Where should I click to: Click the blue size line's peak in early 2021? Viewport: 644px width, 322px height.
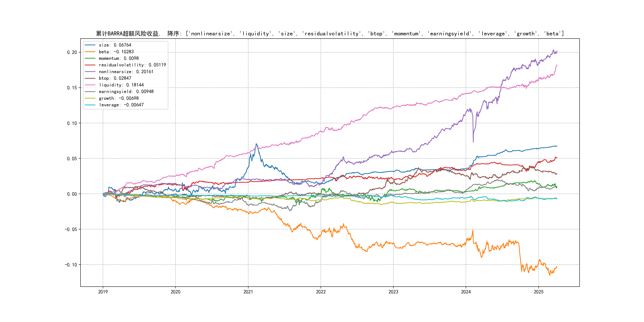click(256, 144)
